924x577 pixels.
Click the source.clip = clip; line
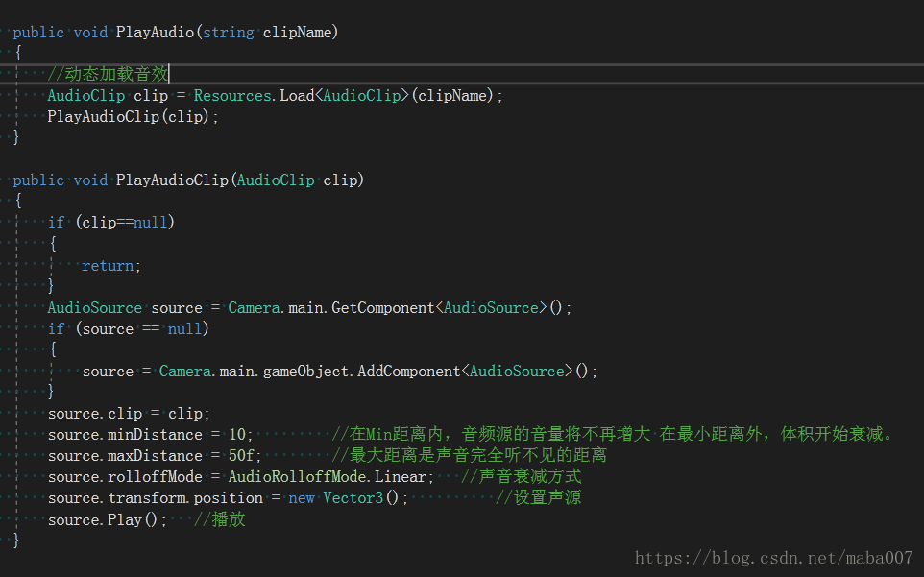tap(129, 414)
